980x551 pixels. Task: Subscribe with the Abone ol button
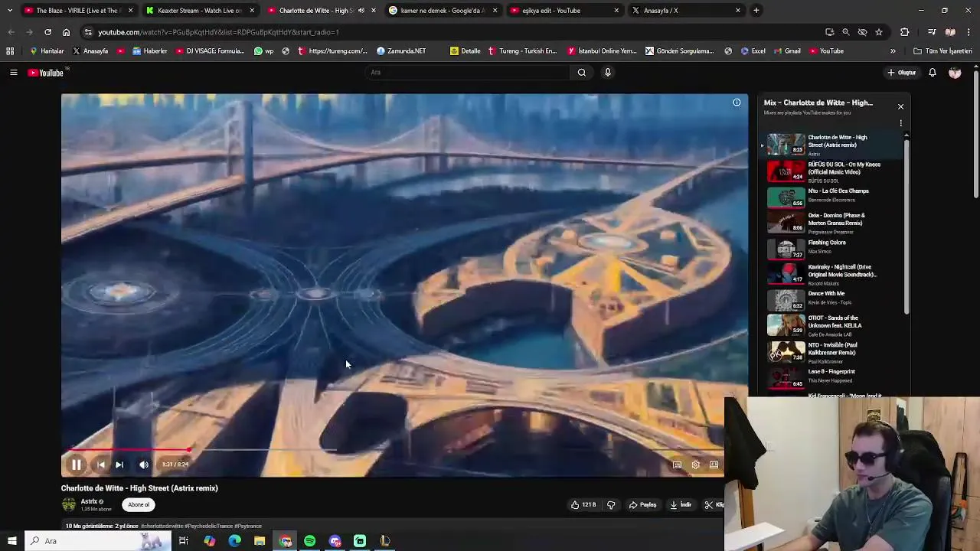click(x=139, y=505)
